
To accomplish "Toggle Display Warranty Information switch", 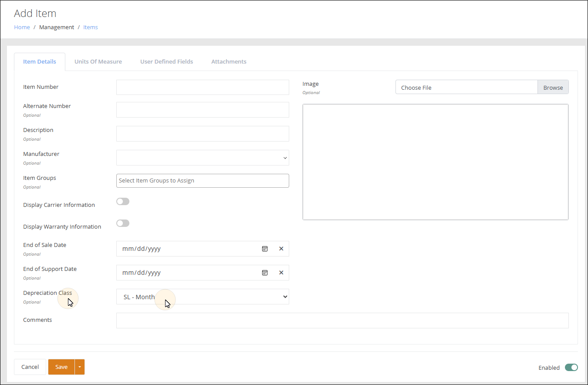I will click(x=123, y=223).
